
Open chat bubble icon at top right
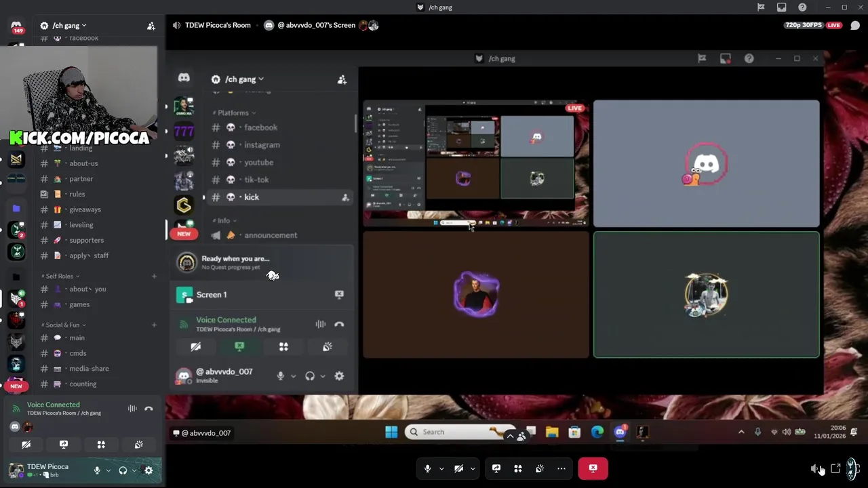(x=855, y=26)
